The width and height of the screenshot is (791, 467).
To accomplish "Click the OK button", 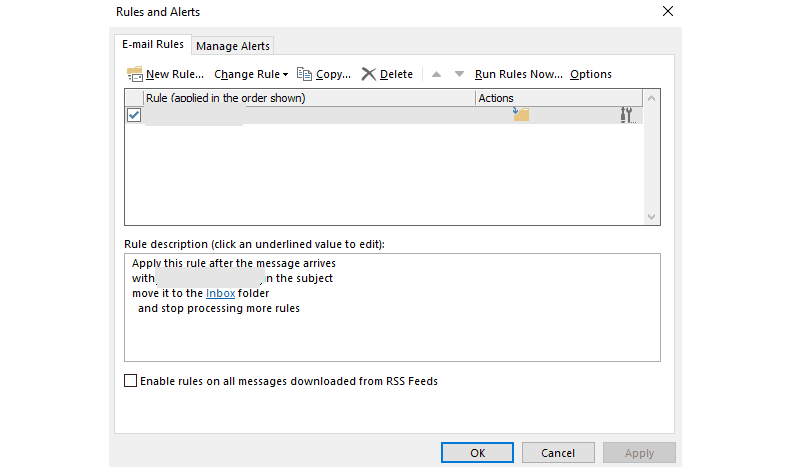I will [x=477, y=453].
